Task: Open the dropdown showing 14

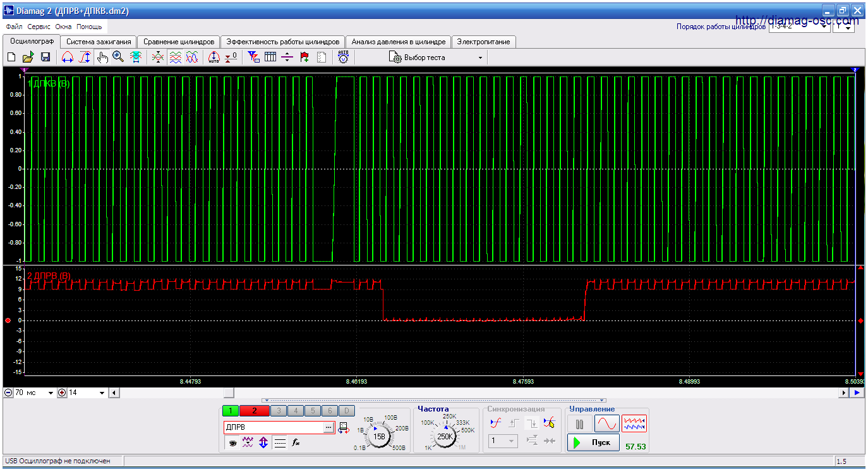Action: [x=102, y=393]
